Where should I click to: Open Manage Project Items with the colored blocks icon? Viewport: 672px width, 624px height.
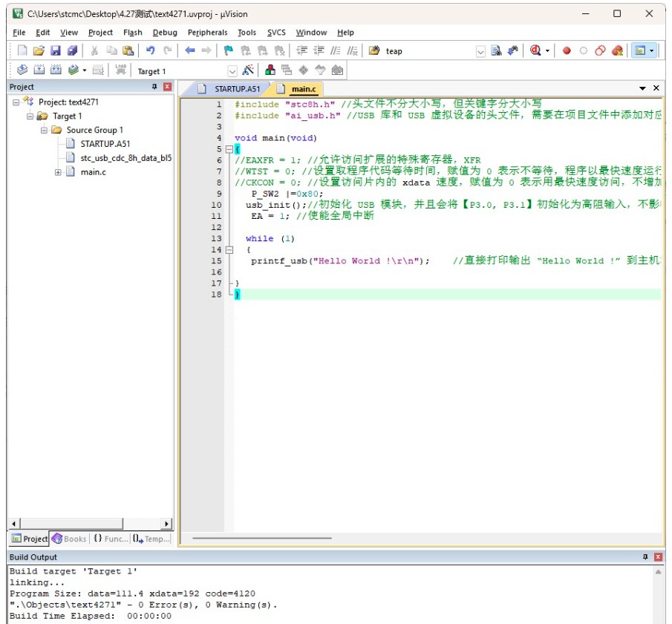coord(270,70)
